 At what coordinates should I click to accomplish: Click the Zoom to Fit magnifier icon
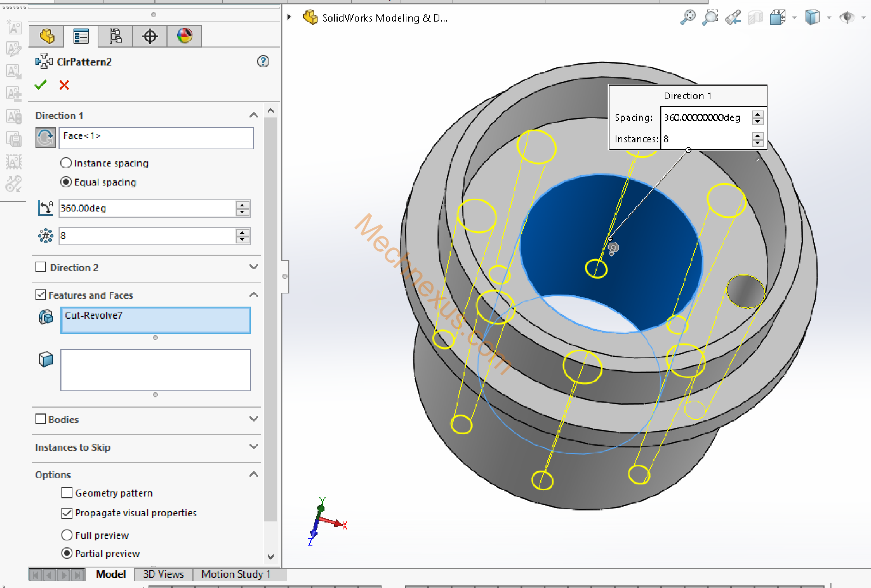688,17
